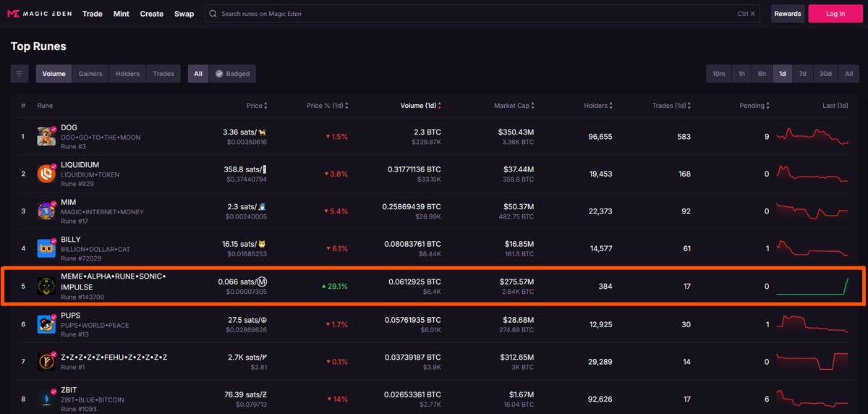This screenshot has height=414, width=868.
Task: Click the MAGIC•INTERNET•MONEY subtitle text
Action: (x=102, y=212)
